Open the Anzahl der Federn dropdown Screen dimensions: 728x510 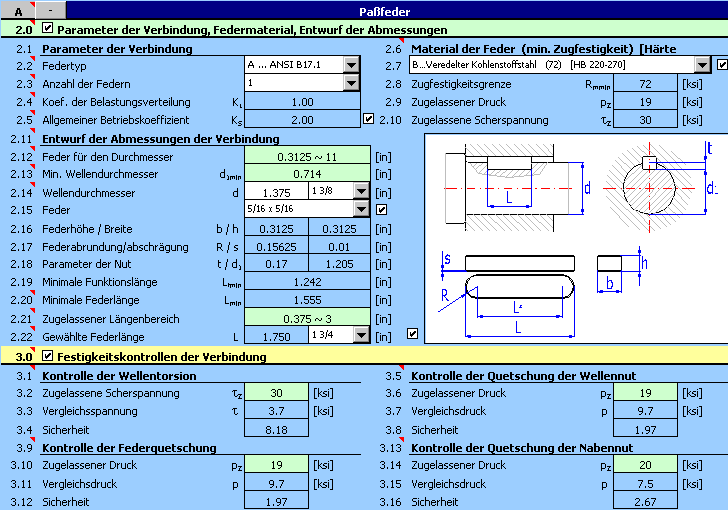tap(351, 83)
